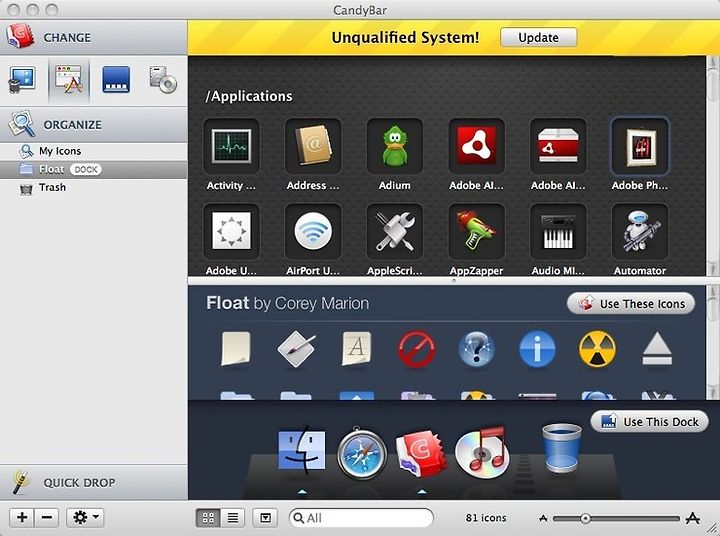Select the System icons tab in Change
Screen dimensions: 720x536
tap(22, 79)
